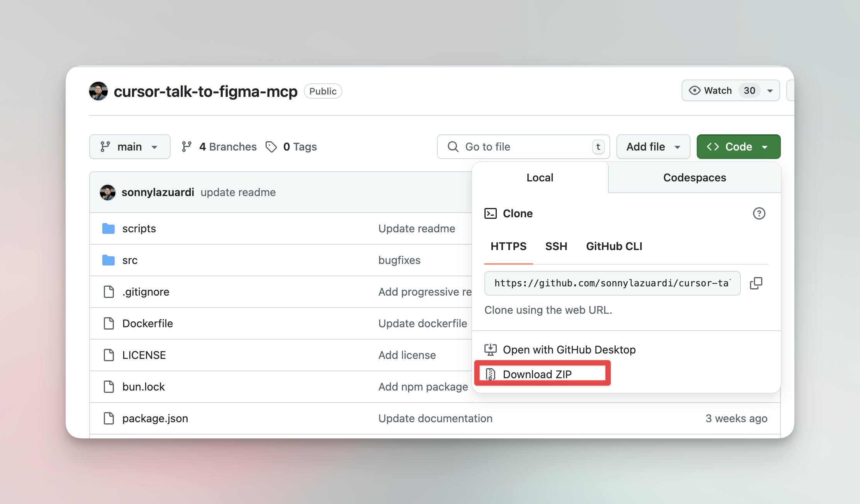Open the package.json file link
Image resolution: width=860 pixels, height=504 pixels.
pyautogui.click(x=155, y=418)
